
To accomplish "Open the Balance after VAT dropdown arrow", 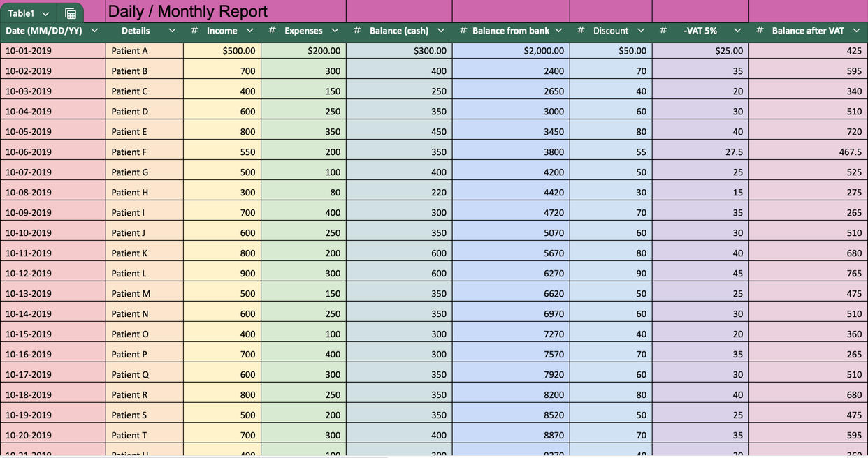I will coord(856,31).
